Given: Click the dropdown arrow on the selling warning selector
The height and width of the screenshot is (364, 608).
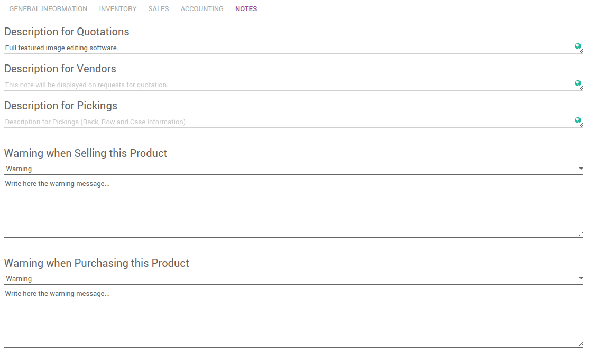Looking at the screenshot, I should coord(581,168).
